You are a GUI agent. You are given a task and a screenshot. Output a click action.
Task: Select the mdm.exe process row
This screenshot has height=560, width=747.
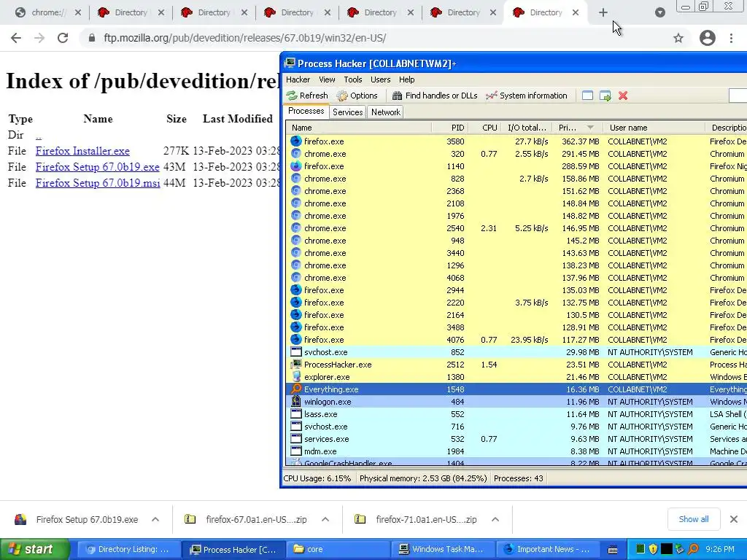pyautogui.click(x=516, y=451)
